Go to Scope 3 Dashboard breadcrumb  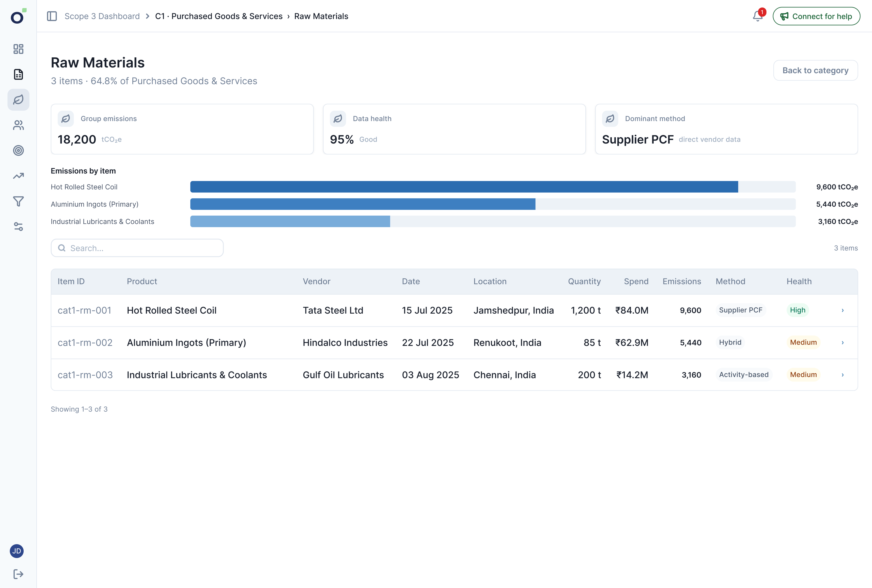point(102,16)
